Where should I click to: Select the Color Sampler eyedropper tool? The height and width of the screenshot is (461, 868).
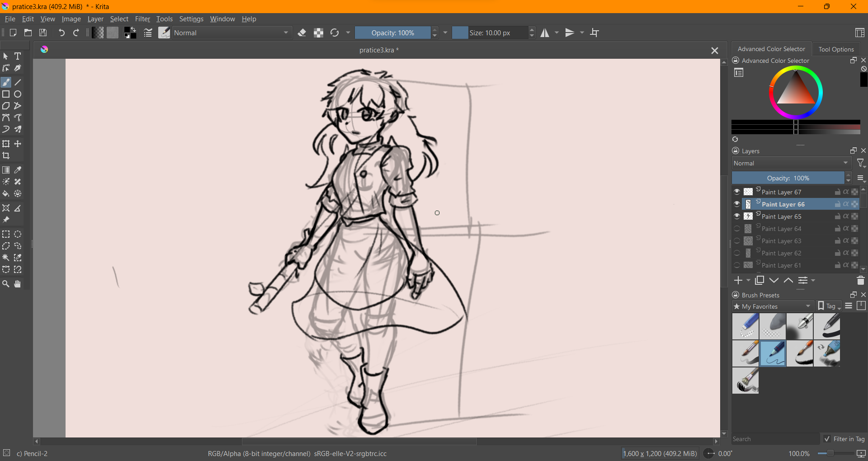18,170
